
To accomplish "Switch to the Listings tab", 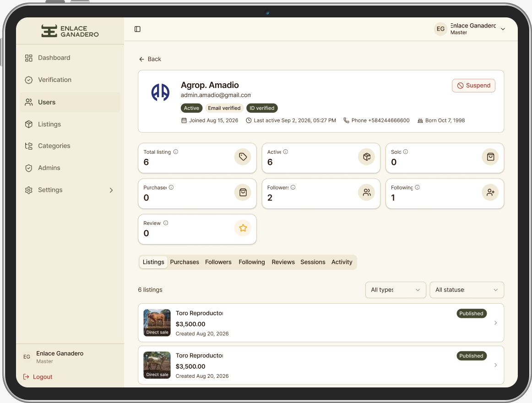I will point(153,262).
